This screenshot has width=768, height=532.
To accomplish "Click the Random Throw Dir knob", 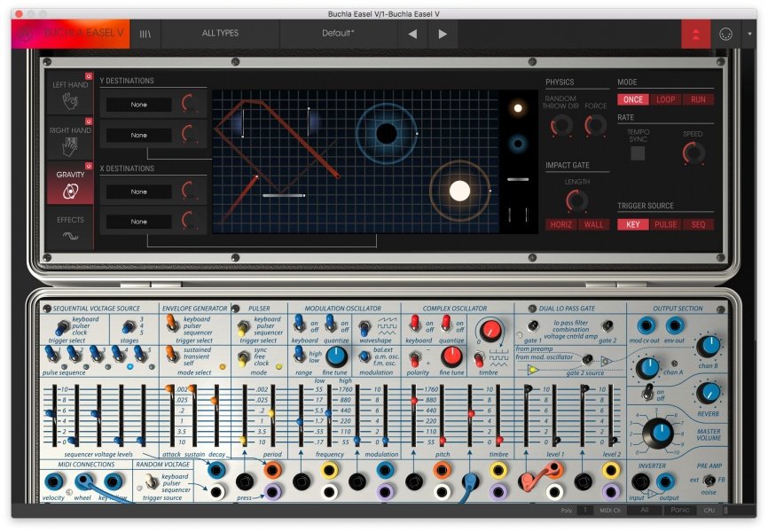I will tap(561, 125).
